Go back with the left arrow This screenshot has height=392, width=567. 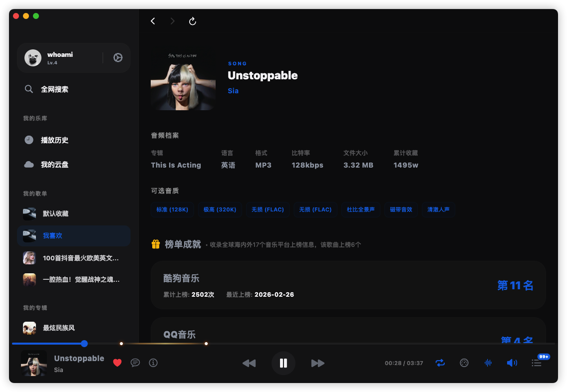point(153,21)
